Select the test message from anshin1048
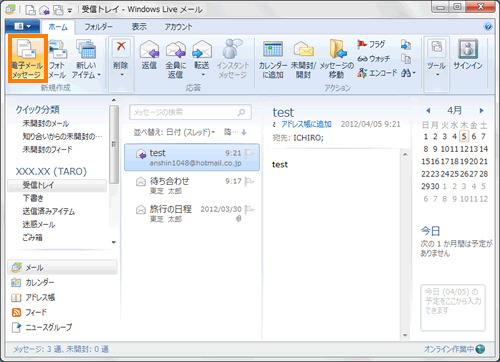Screen dimensions: 500x362 192,157
